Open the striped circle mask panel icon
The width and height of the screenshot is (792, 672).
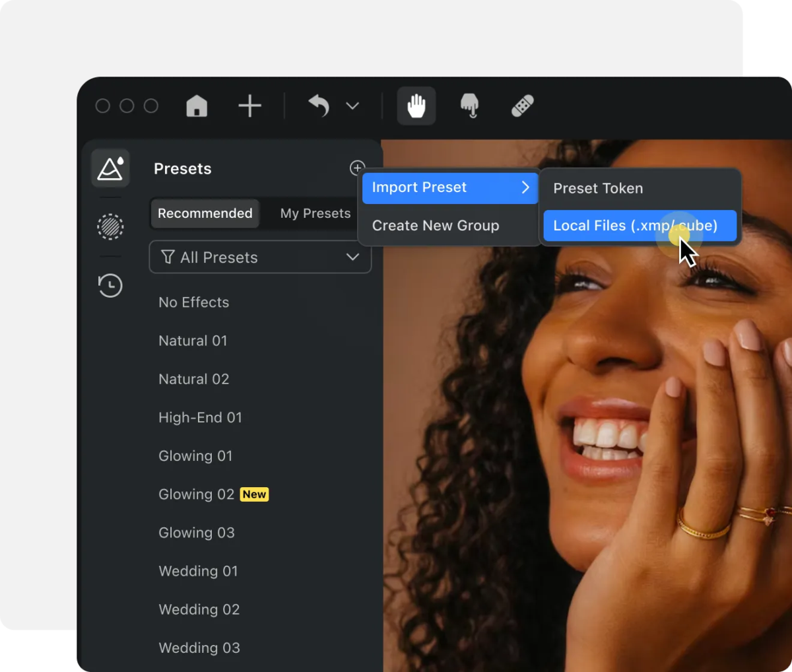(x=110, y=226)
